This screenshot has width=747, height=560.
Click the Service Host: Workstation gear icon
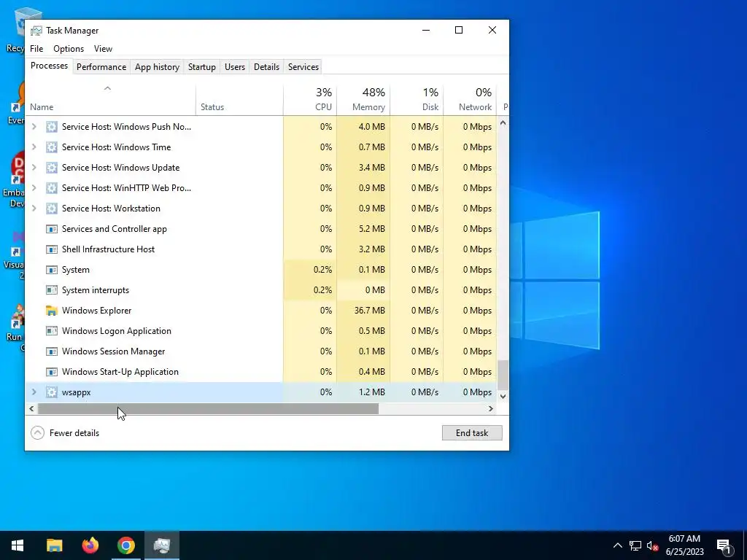click(x=52, y=209)
